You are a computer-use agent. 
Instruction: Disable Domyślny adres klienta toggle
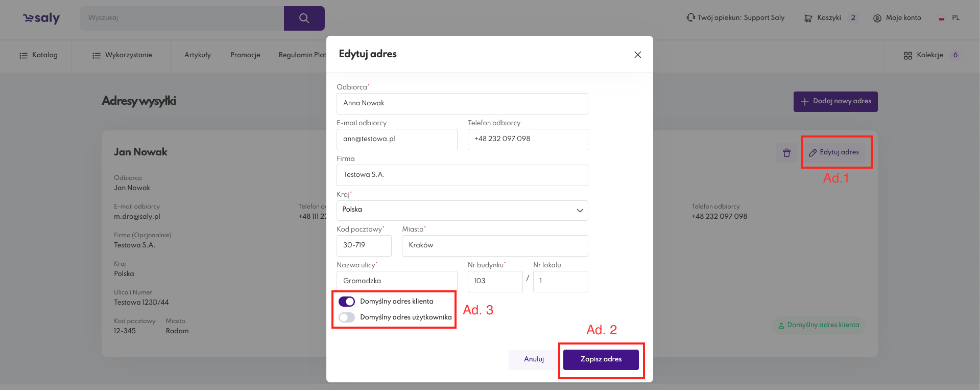click(347, 302)
